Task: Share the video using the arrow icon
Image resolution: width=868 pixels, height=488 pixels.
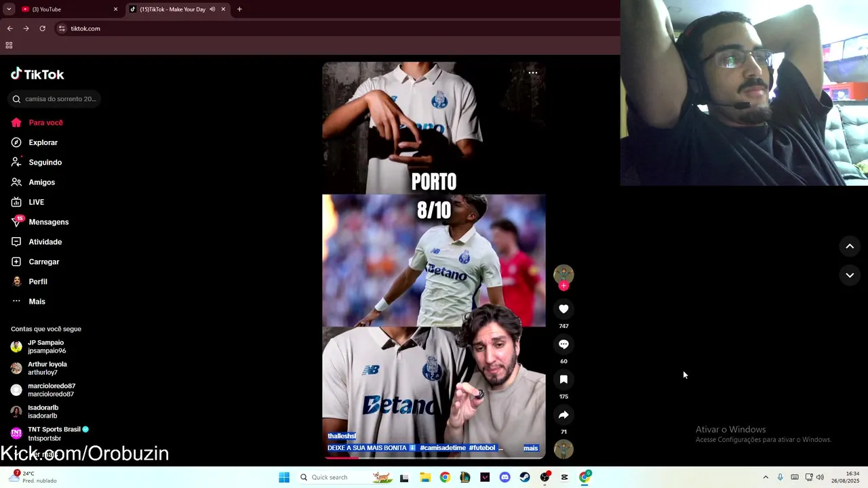Action: click(564, 415)
